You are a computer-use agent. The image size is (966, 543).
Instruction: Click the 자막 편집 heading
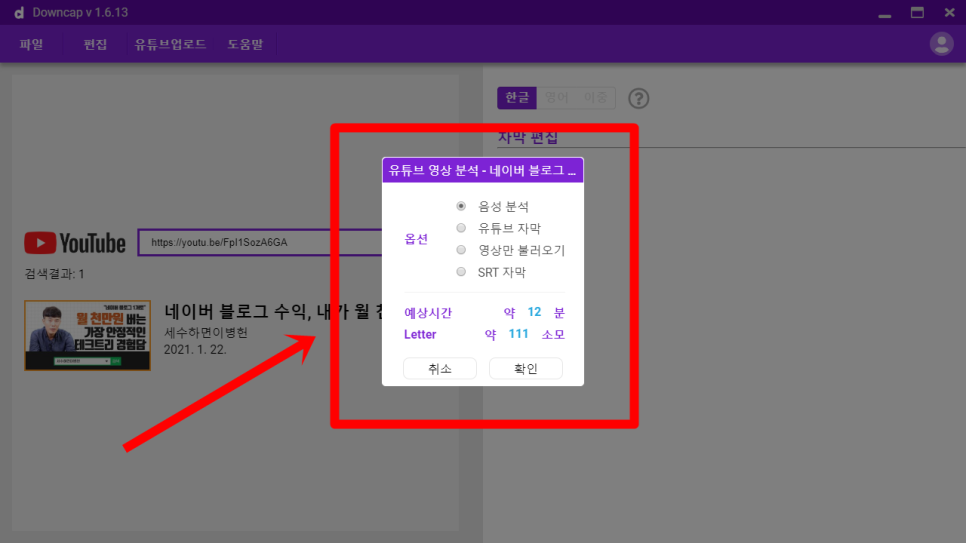(x=528, y=137)
